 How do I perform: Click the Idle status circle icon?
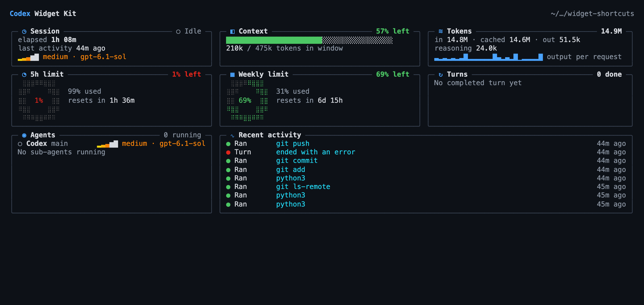(178, 31)
